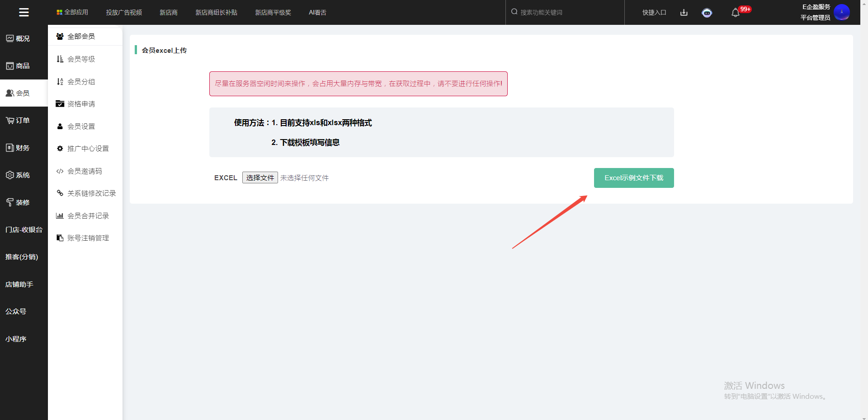The image size is (868, 420).
Task: Open 商品 in the left sidebar
Action: click(x=18, y=66)
